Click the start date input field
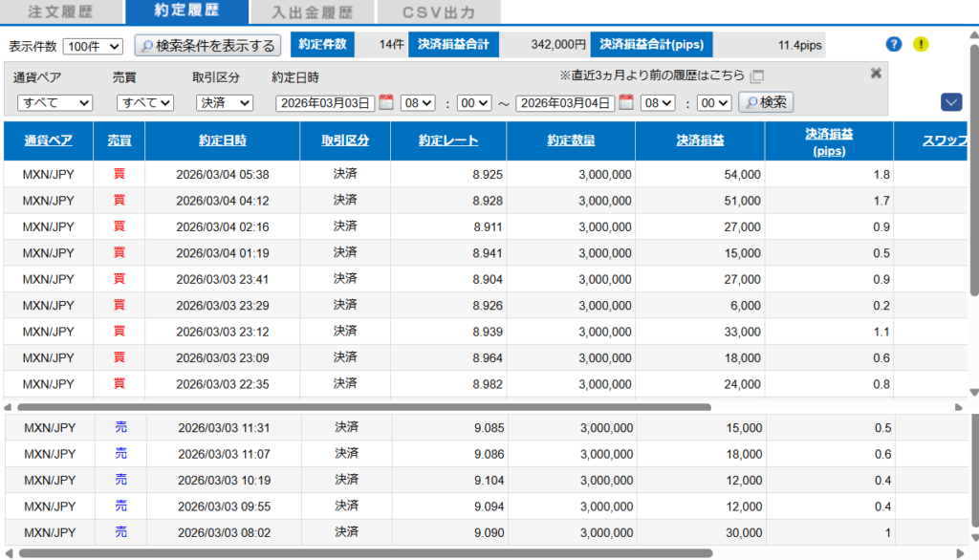 tap(325, 103)
